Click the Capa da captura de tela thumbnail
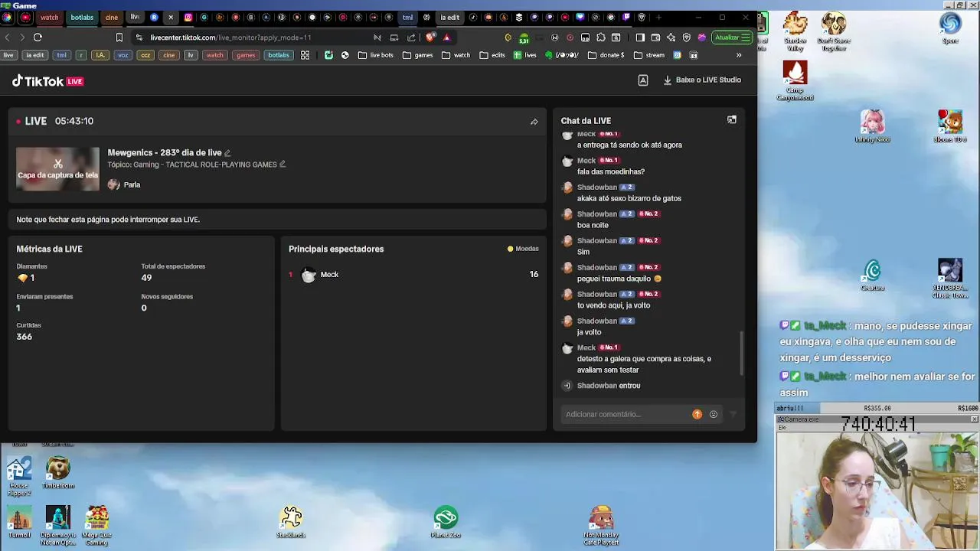The height and width of the screenshot is (551, 980). [58, 169]
